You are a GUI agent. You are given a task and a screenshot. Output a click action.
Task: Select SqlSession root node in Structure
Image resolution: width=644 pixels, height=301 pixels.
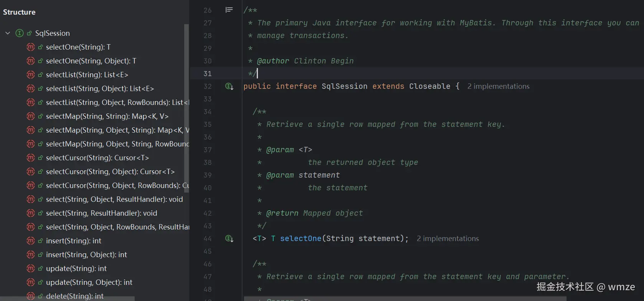tap(53, 33)
